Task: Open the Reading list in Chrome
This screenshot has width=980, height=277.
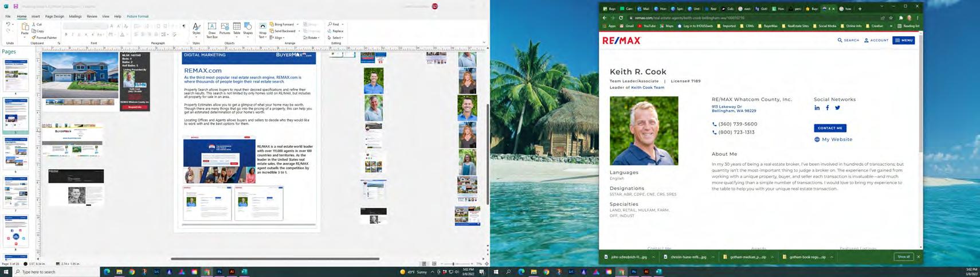Action: pyautogui.click(x=908, y=26)
